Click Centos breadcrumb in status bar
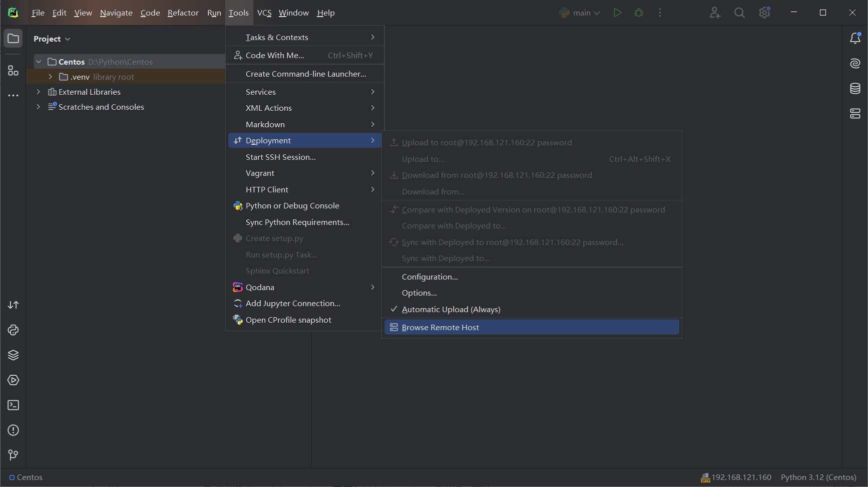The image size is (868, 487). pyautogui.click(x=26, y=477)
